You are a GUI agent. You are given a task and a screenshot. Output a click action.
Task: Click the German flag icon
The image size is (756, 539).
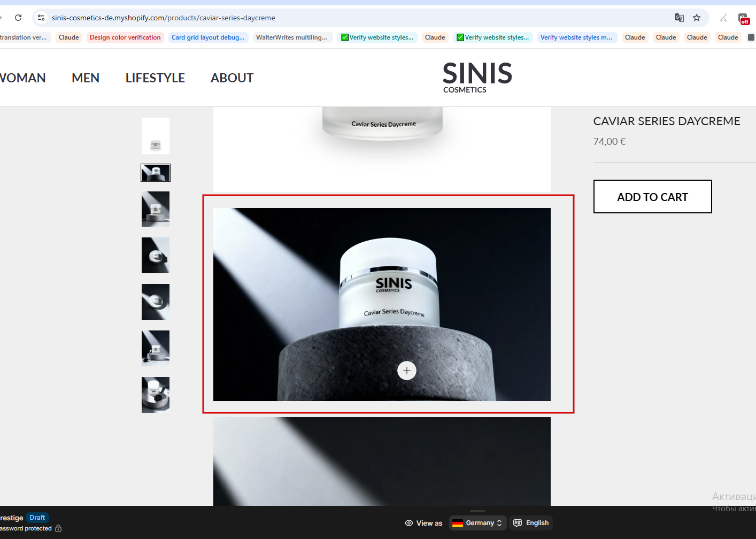click(x=458, y=523)
